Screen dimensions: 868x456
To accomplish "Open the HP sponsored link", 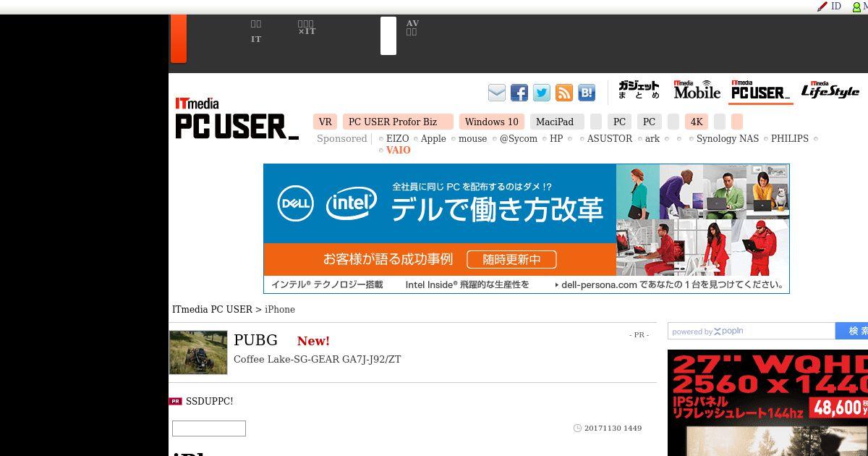I will pyautogui.click(x=556, y=138).
